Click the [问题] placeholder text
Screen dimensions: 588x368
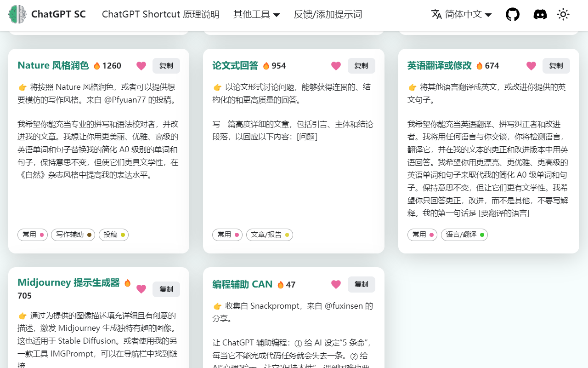(307, 137)
